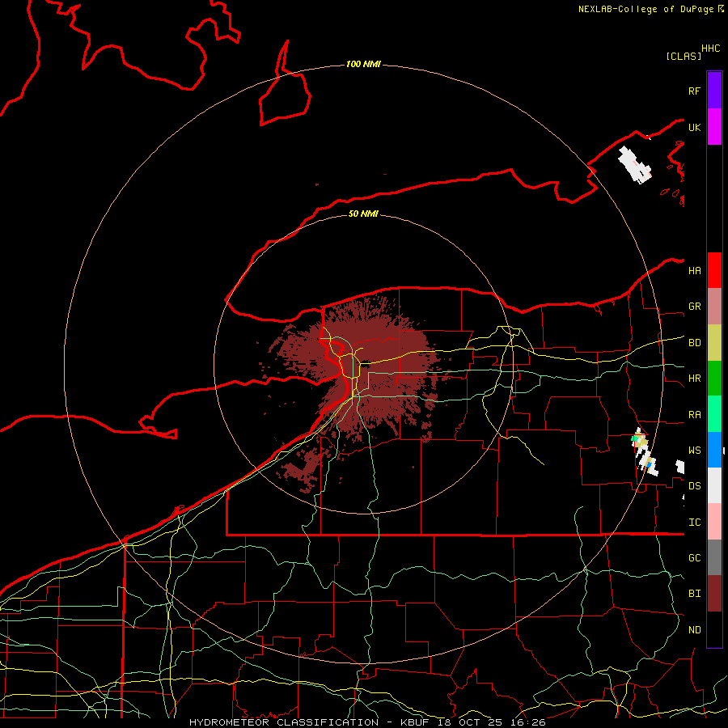Click the pinkish GR legend swatch
The width and height of the screenshot is (728, 728).
[714, 307]
